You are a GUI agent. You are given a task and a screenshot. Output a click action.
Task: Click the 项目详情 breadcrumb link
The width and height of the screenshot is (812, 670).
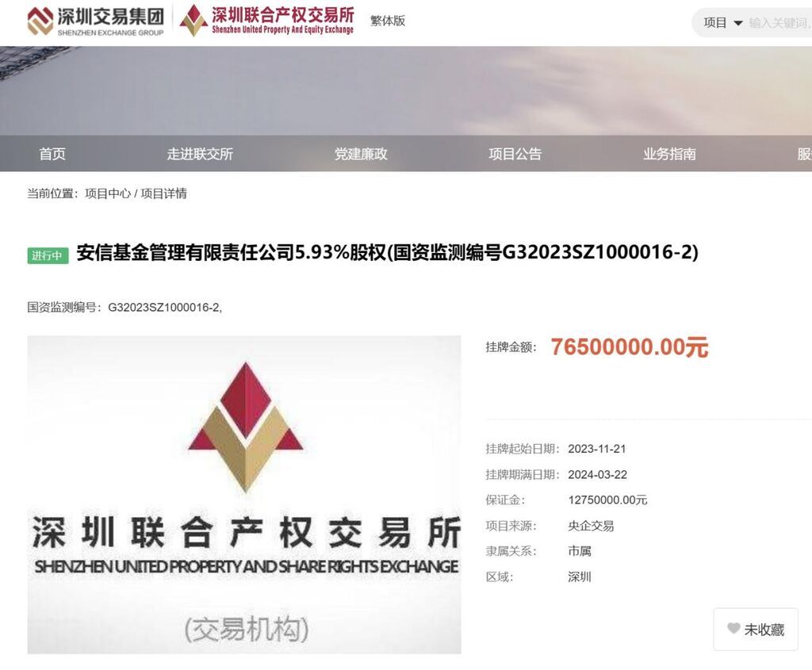tap(163, 193)
